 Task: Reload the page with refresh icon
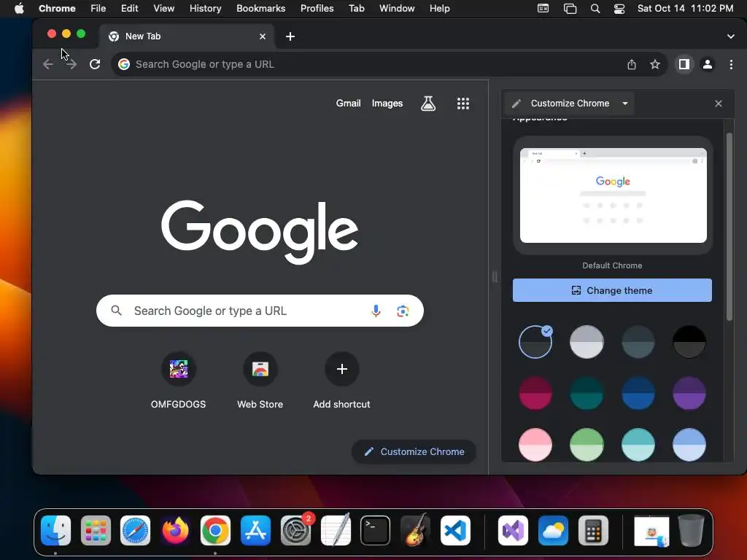pos(95,64)
